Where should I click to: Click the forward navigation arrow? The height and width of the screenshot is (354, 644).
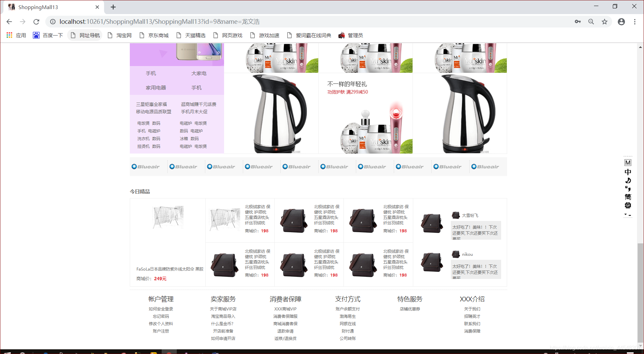coord(22,21)
